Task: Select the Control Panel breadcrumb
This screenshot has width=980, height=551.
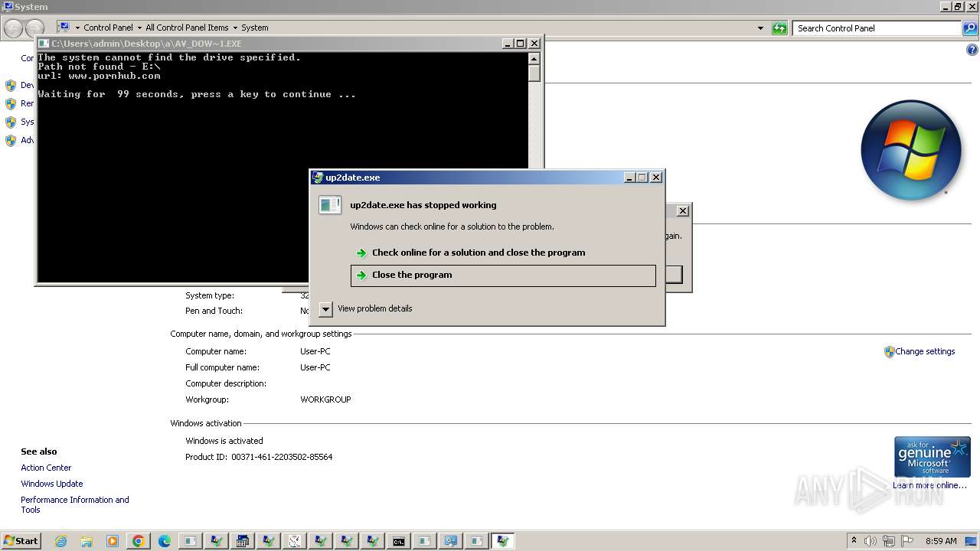Action: click(108, 28)
